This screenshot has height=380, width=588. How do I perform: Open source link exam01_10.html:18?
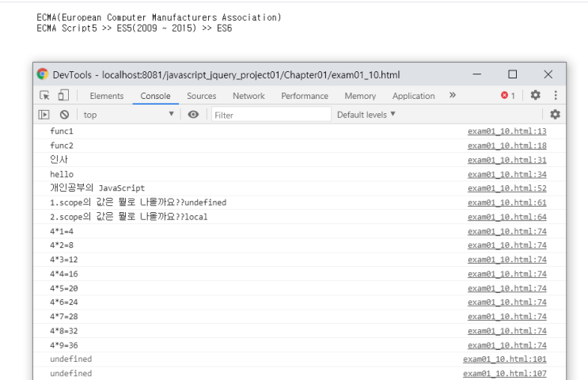507,146
